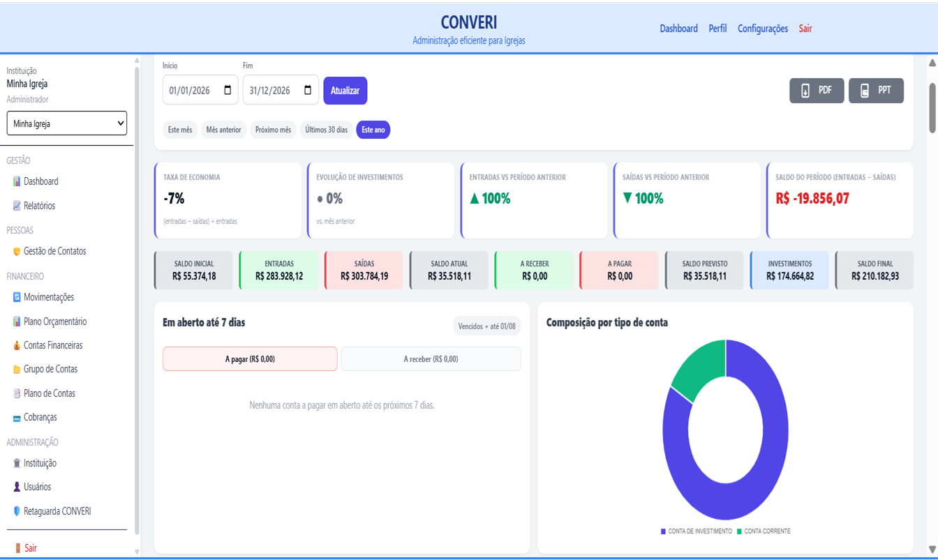Click the CONTA DE INVESTIMENTO legend color swatch
938x560 pixels.
(x=663, y=531)
